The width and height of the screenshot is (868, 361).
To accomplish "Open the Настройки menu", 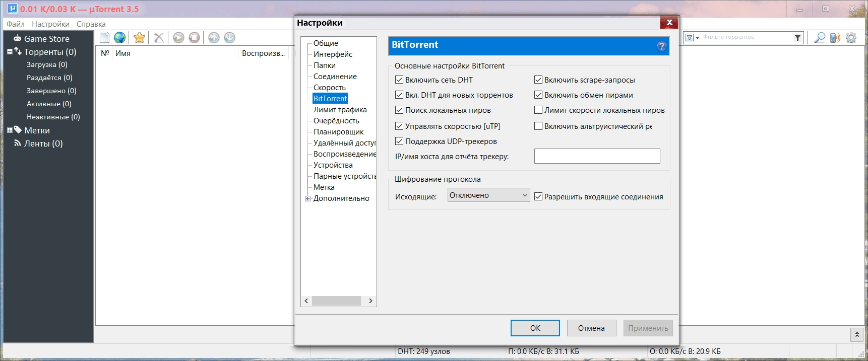I will click(x=50, y=24).
